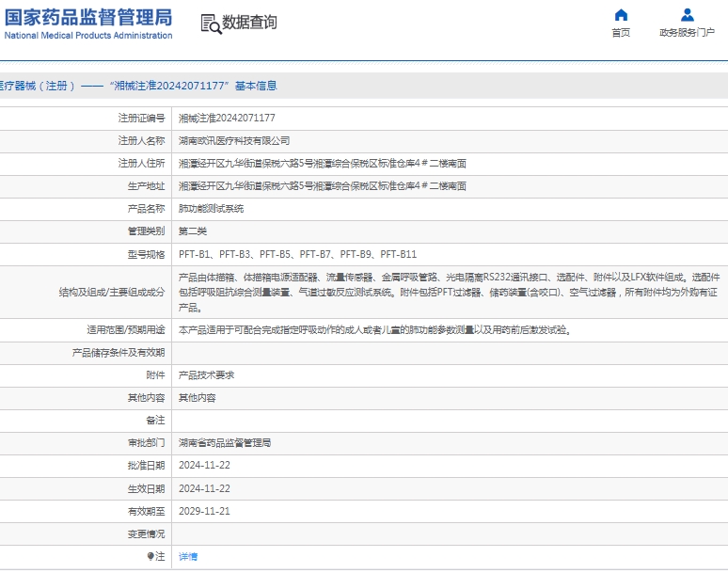Click the 变更情况 row label
Image resolution: width=728 pixels, height=573 pixels.
point(146,534)
